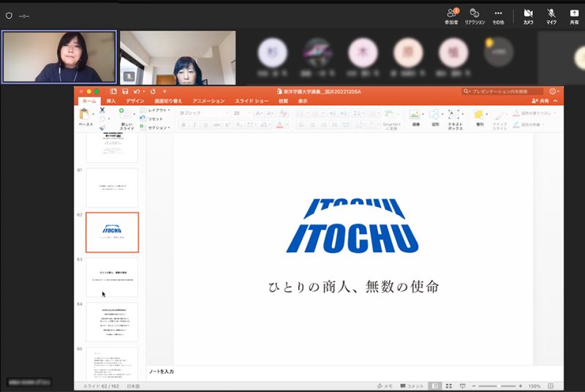585x392 pixels.
Task: Save the presentation with the floppy disk icon
Action: tap(125, 91)
